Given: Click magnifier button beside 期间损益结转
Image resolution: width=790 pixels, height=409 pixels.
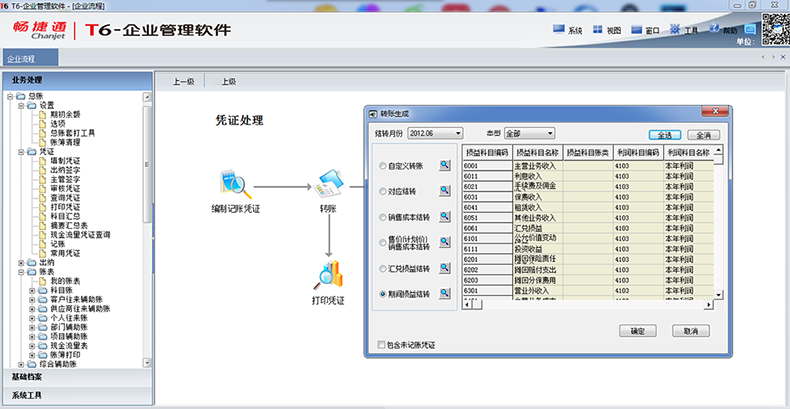Looking at the screenshot, I should 444,294.
